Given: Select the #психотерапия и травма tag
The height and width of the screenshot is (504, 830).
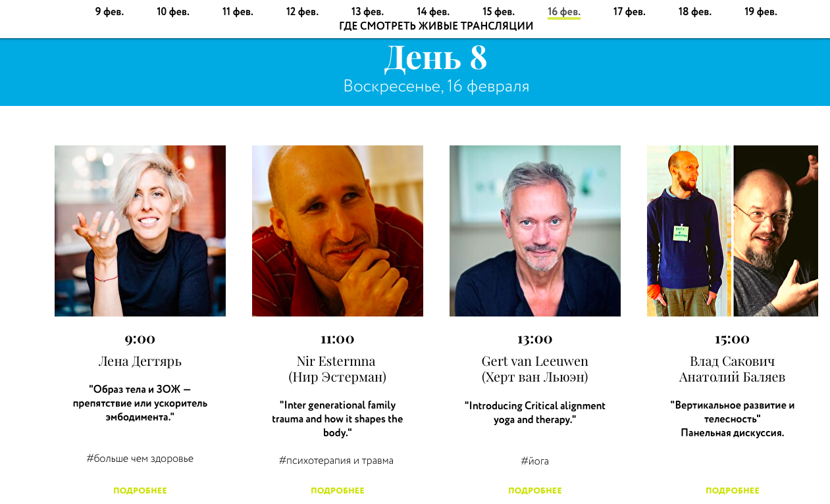Looking at the screenshot, I should point(336,461).
